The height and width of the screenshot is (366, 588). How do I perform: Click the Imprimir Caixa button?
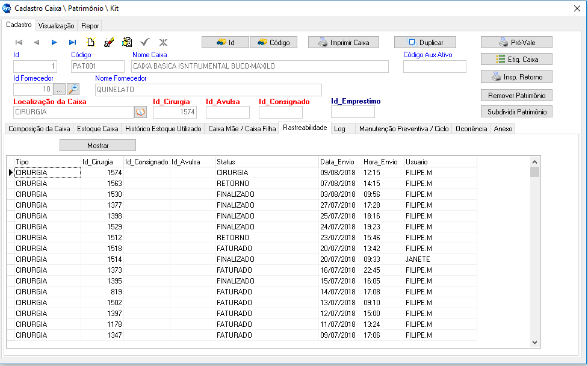click(344, 43)
